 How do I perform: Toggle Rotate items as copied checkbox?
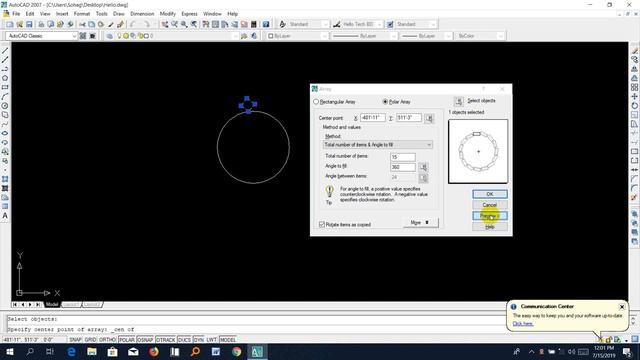(322, 224)
